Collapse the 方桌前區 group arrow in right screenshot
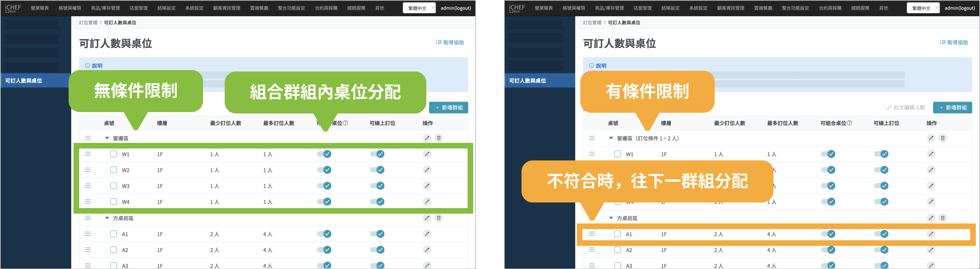This screenshot has height=269, width=980. coord(611,218)
